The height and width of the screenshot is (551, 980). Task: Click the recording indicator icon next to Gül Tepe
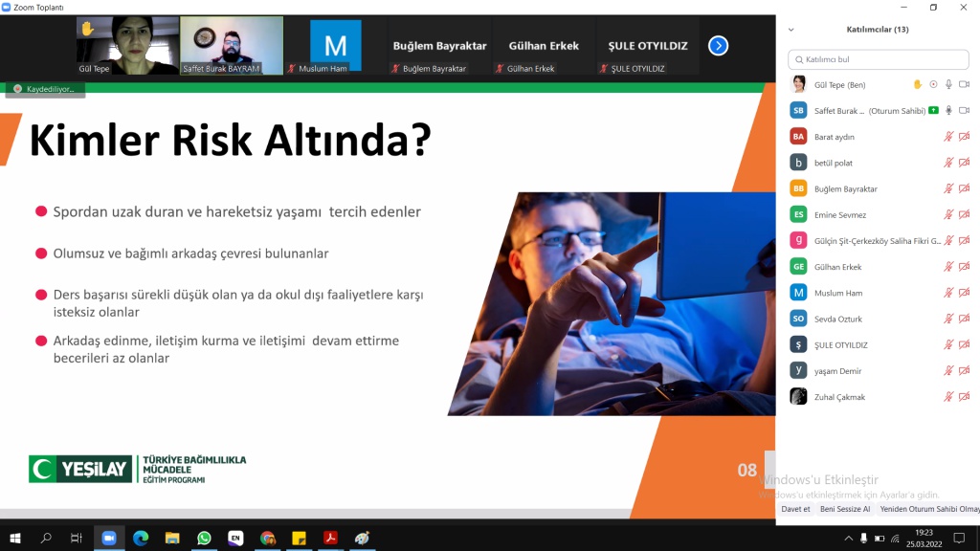[933, 84]
